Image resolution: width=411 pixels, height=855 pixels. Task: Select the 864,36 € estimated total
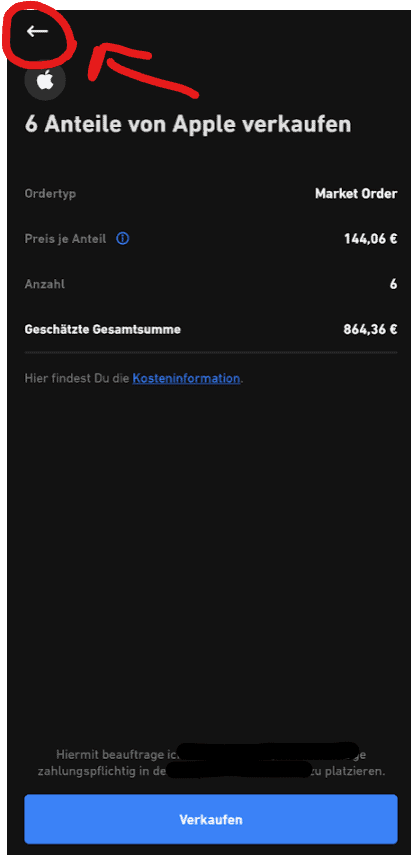[x=370, y=330]
